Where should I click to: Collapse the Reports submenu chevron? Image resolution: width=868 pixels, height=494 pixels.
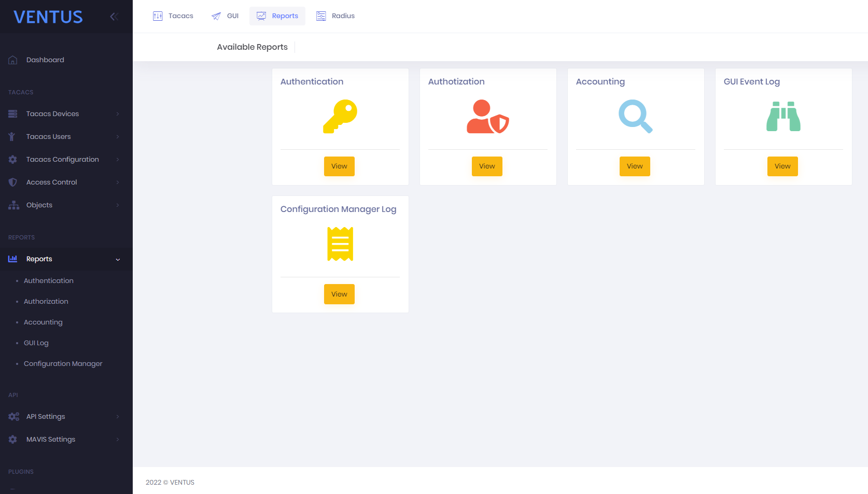(x=118, y=259)
